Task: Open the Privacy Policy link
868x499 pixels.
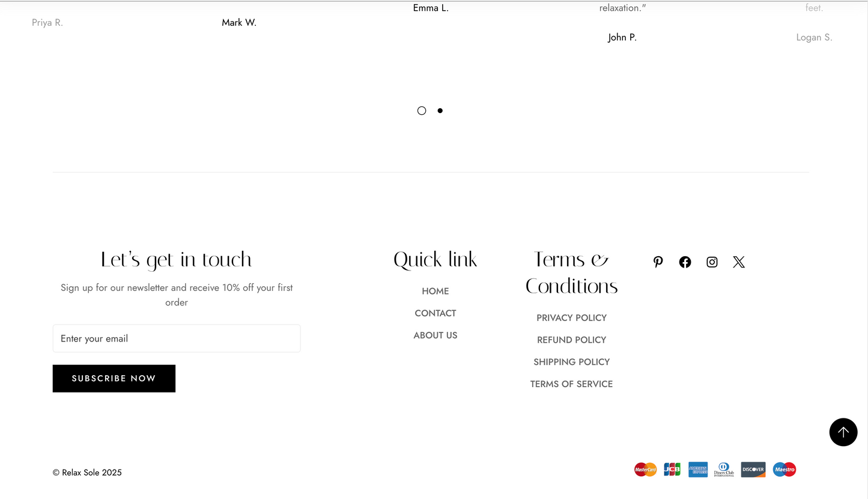Action: click(572, 317)
